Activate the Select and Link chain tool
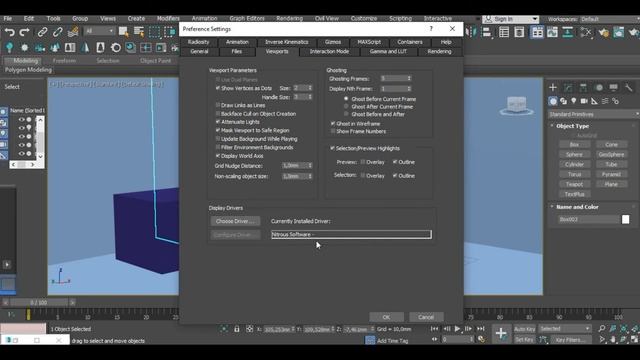The height and width of the screenshot is (360, 640). pyautogui.click(x=42, y=32)
